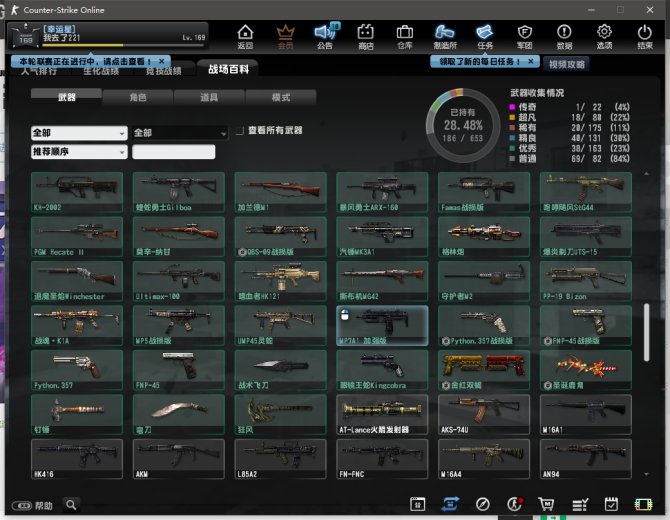The image size is (670, 520).
Task: Select the 金红双蝎 dual pistols card
Action: pos(484,370)
